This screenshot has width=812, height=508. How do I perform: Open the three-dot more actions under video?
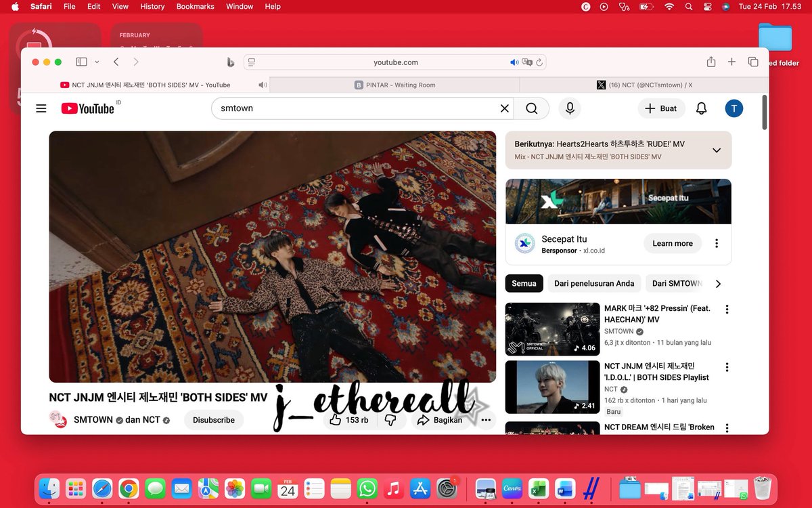click(486, 420)
